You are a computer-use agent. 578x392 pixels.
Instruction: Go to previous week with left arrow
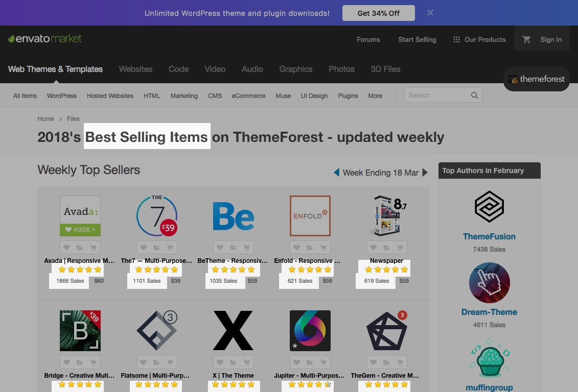coord(336,173)
